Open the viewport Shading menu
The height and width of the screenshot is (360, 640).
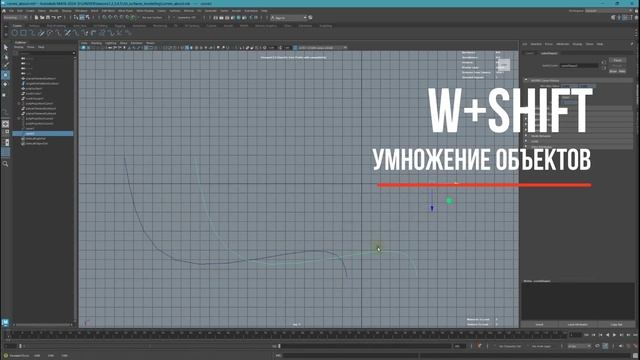point(96,43)
